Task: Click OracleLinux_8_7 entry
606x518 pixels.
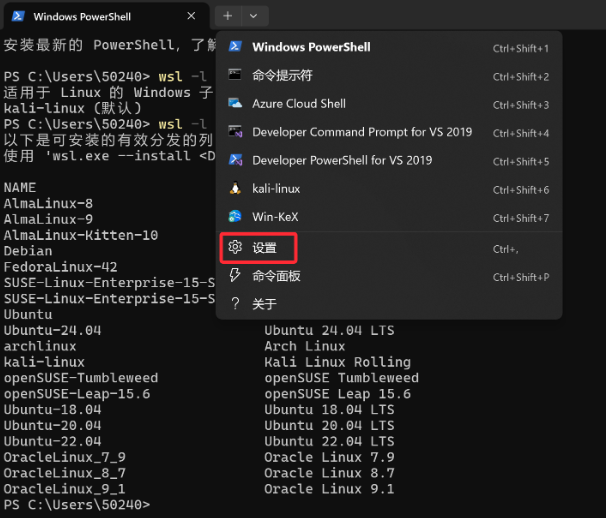Action: point(65,473)
